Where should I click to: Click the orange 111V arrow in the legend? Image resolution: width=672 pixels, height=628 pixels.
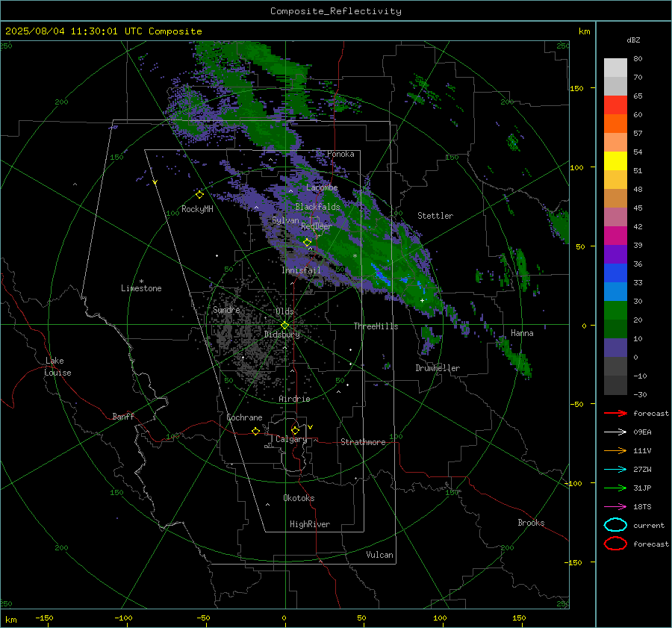(615, 450)
